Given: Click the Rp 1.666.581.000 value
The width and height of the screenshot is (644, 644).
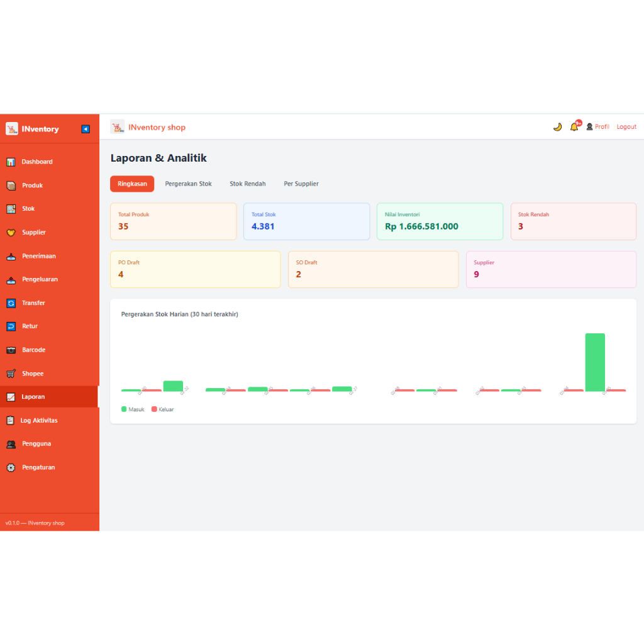Looking at the screenshot, I should click(x=421, y=226).
